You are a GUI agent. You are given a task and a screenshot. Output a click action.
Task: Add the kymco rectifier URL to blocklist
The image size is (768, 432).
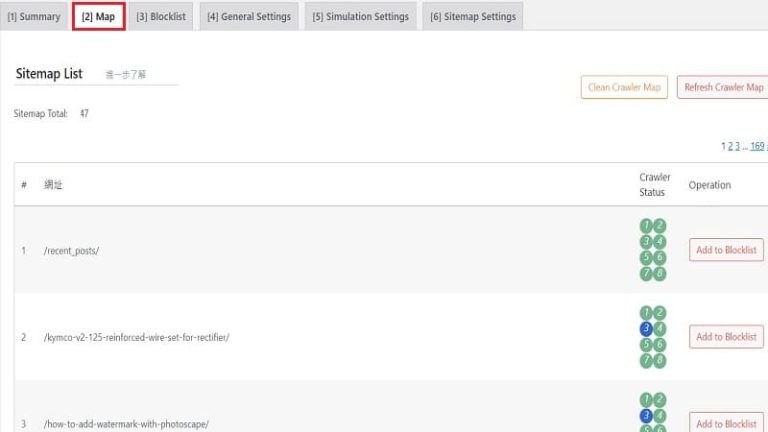tap(726, 337)
